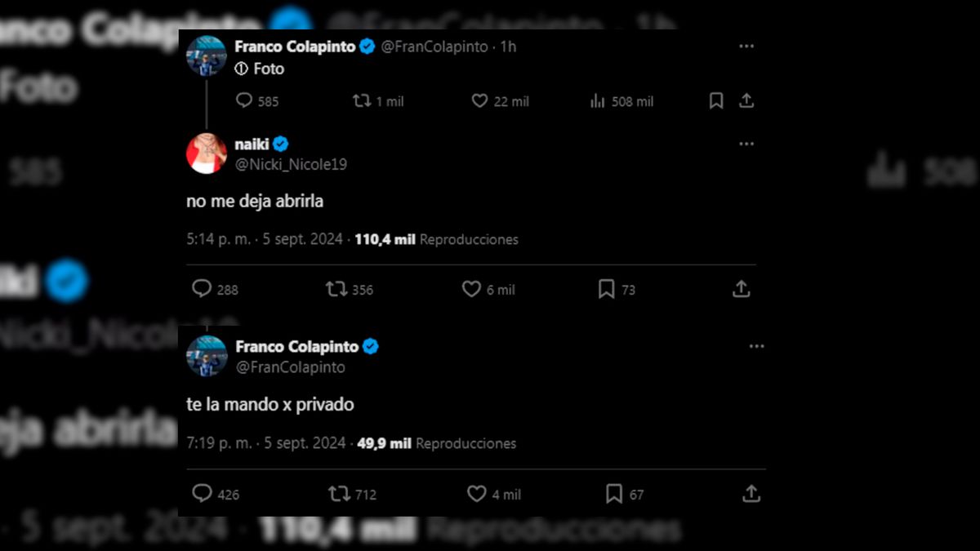Reply to Franco Colapinto's Foto tweet

244,100
